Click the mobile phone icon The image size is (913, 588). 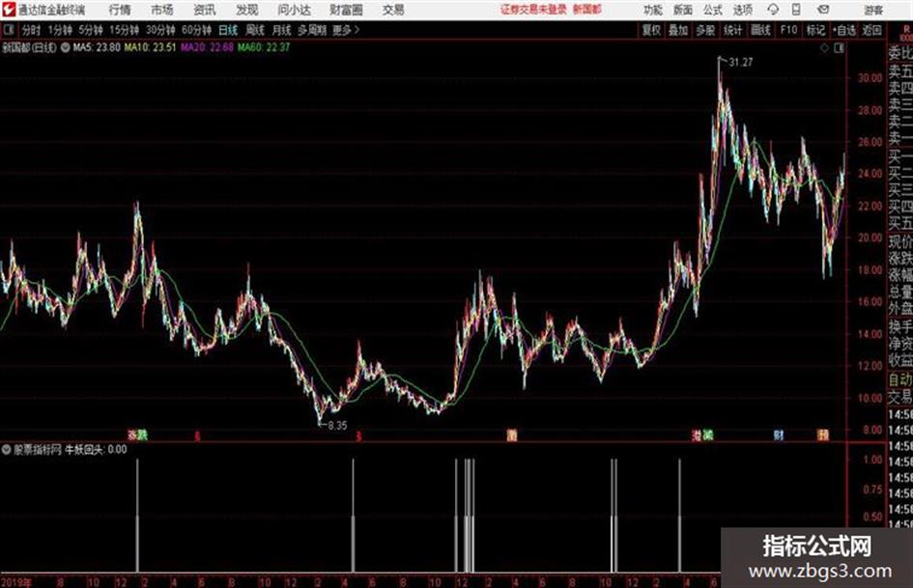[x=796, y=10]
